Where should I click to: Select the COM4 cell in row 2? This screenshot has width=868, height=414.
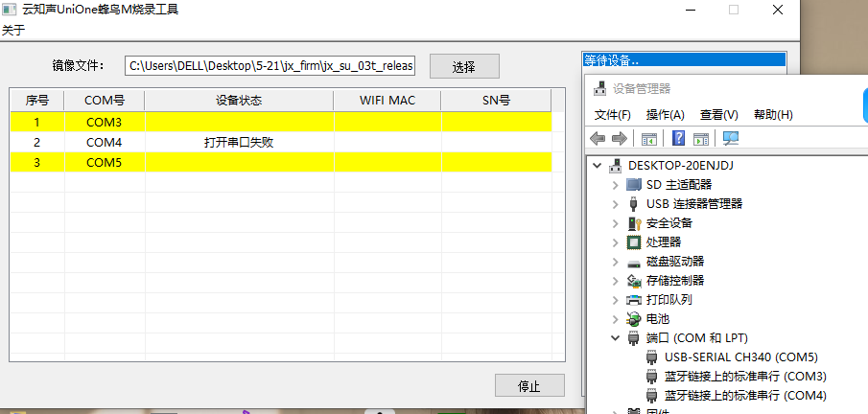point(105,142)
